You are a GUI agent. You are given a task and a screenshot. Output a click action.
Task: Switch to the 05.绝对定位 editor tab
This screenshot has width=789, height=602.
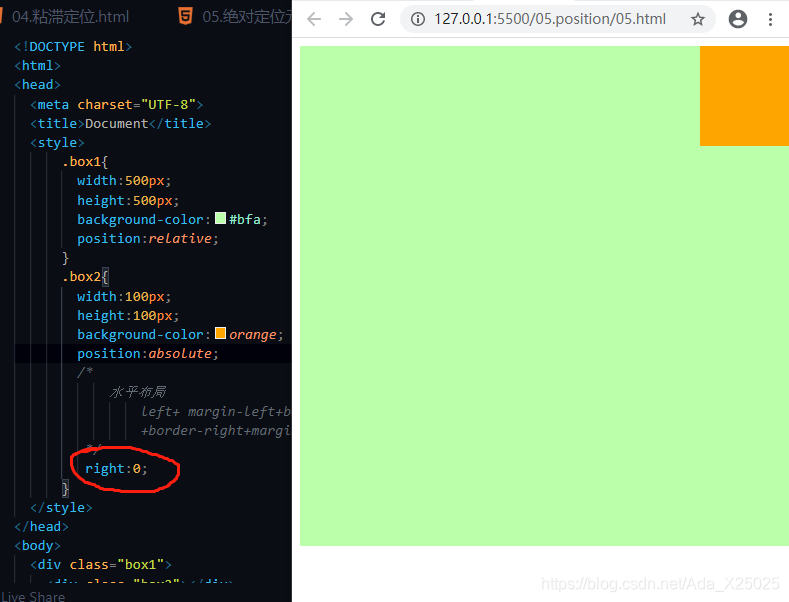coord(247,17)
